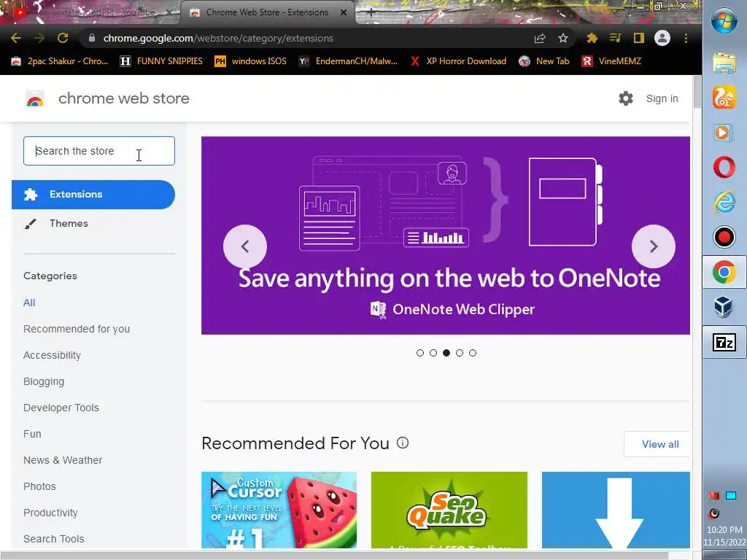The image size is (747, 560).
Task: Open the EndermanCH/Malw... bookmark
Action: (348, 61)
